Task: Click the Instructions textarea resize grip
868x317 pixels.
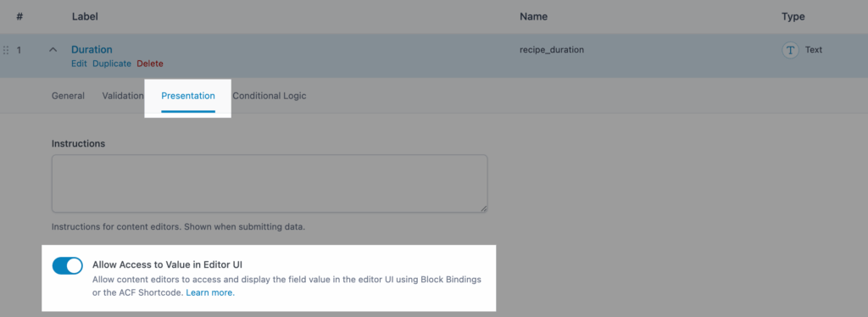Action: pos(484,209)
